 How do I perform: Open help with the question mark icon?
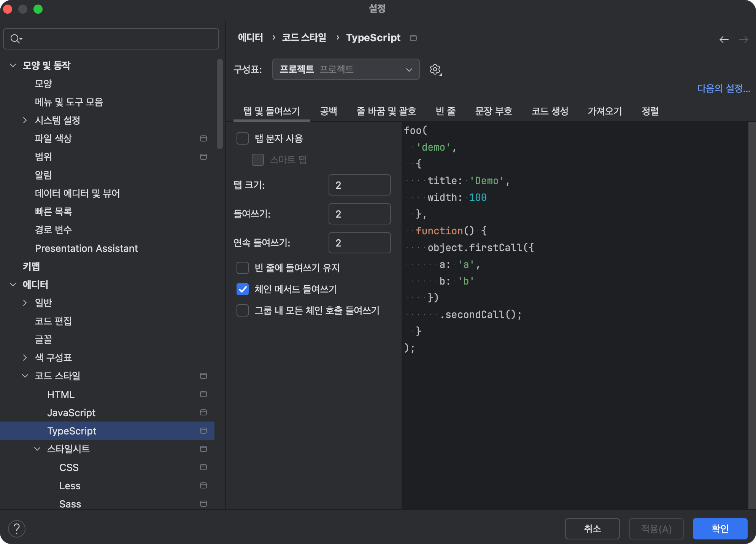17,528
